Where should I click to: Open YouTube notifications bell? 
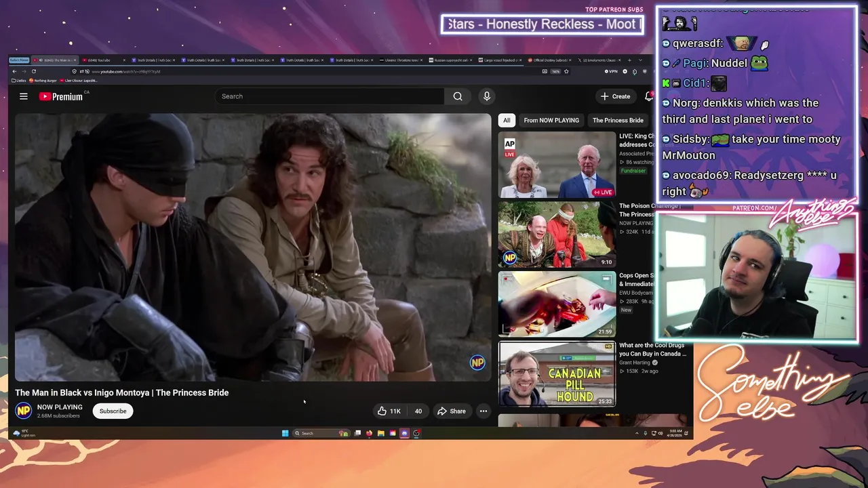[x=648, y=96]
